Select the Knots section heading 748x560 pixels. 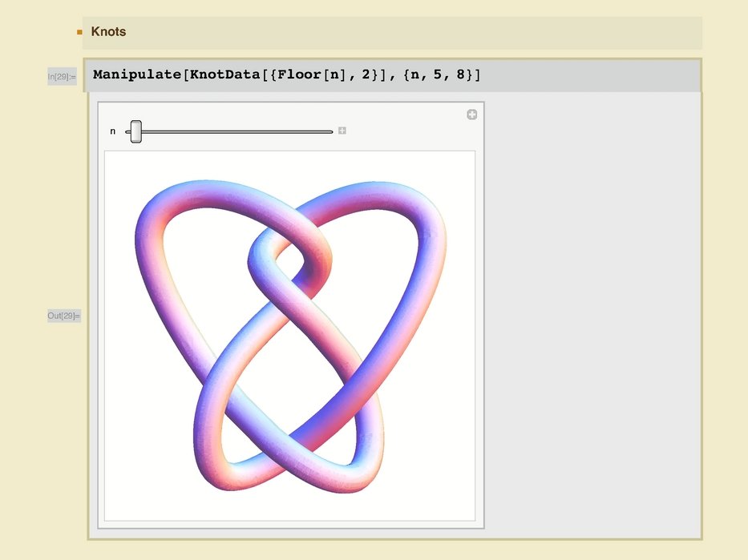108,32
